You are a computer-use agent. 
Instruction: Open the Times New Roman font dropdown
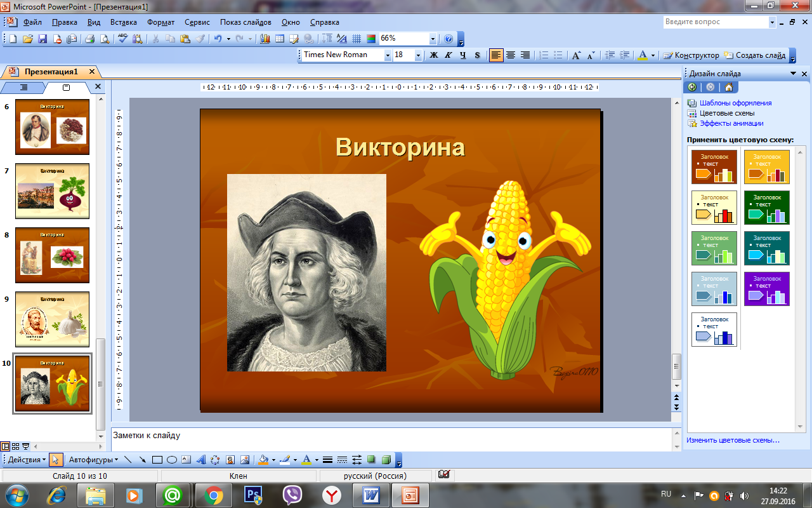[x=388, y=55]
